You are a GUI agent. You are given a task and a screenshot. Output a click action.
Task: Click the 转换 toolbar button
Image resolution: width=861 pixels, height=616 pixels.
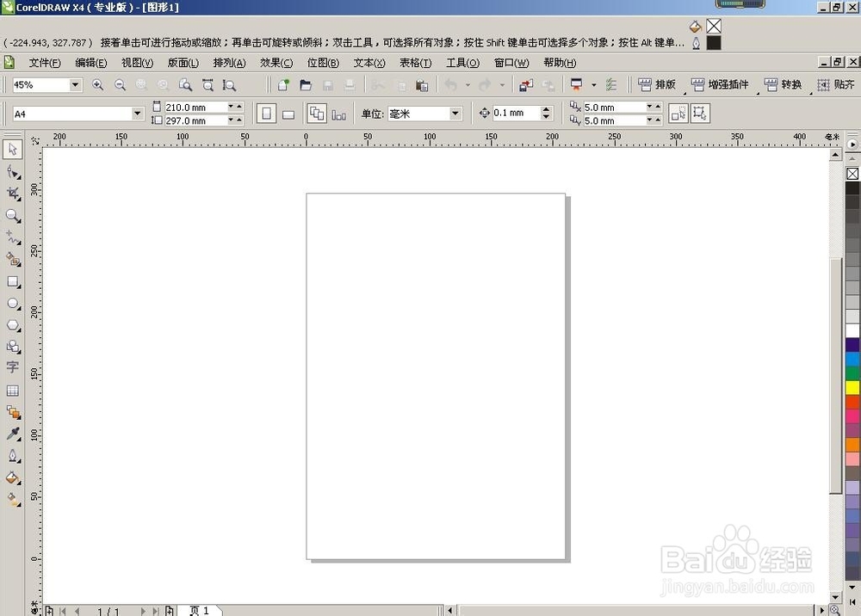tap(783, 84)
